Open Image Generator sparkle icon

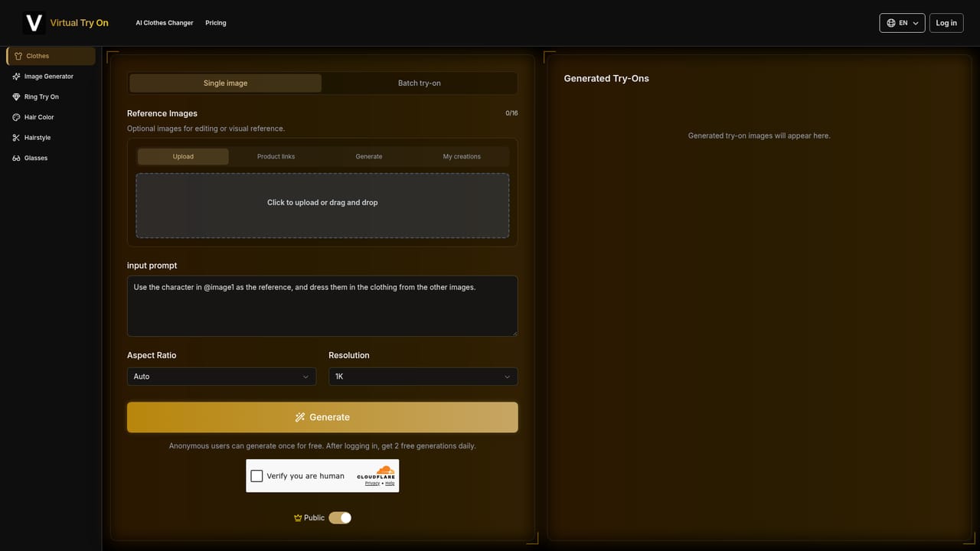17,77
